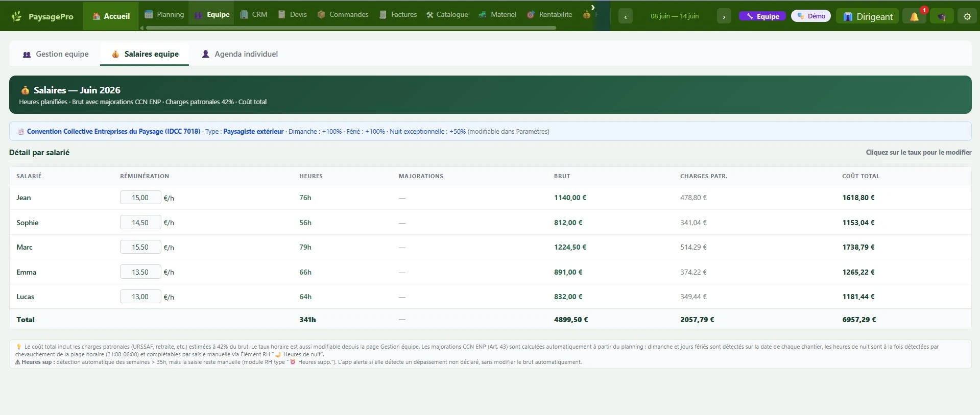Click the total hours value 341h
Viewport: 980px width, 415px height.
pos(307,320)
